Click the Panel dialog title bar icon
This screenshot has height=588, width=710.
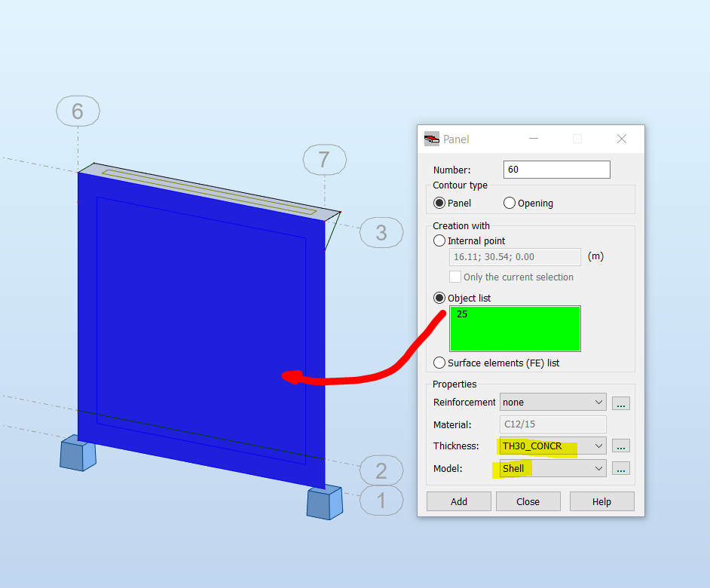coord(431,139)
